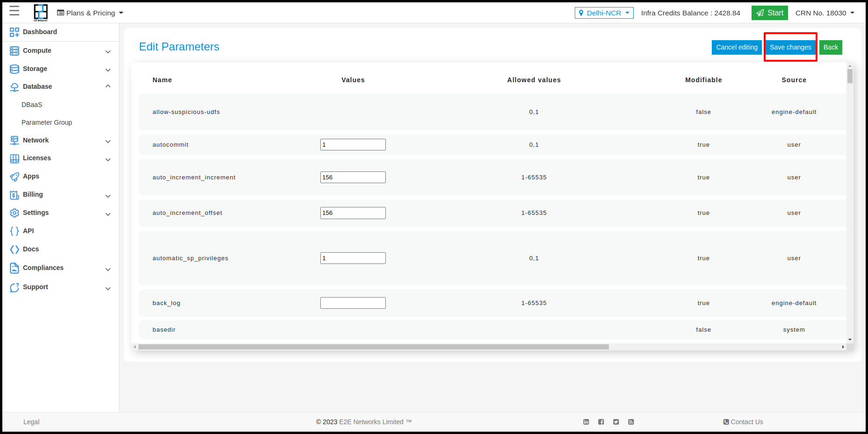Click the Network icon in sidebar
Image resolution: width=868 pixels, height=434 pixels.
[14, 140]
